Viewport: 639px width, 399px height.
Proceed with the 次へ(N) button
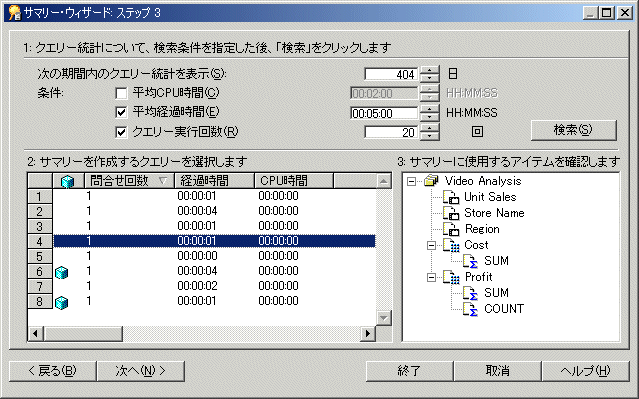141,370
